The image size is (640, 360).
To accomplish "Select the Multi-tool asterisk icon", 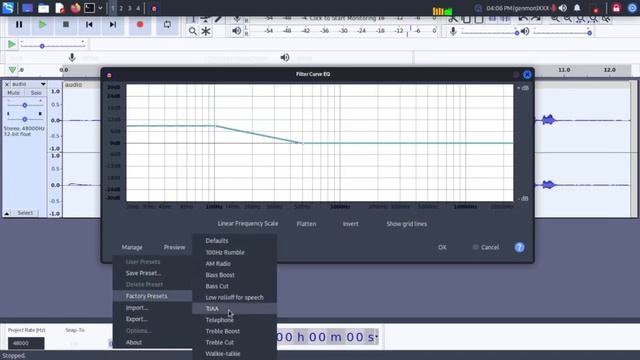I will (x=206, y=31).
